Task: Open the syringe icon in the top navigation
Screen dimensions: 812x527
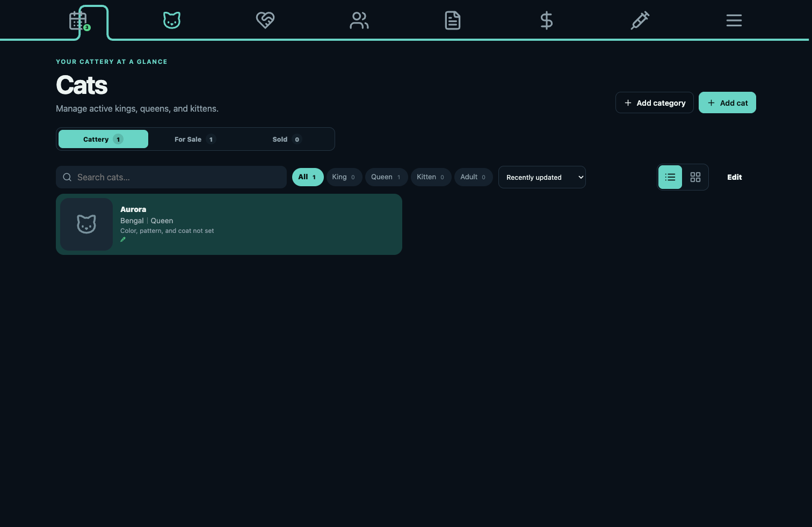Action: (640, 20)
